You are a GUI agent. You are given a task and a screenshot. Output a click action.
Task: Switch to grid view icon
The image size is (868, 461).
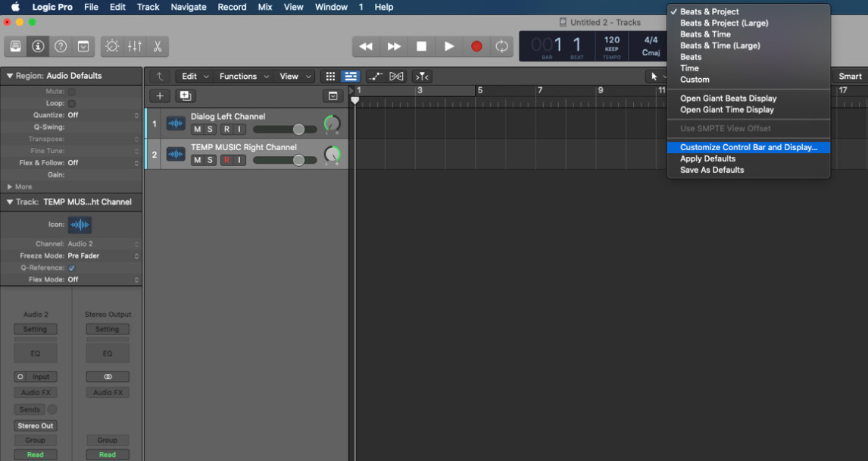pyautogui.click(x=330, y=77)
